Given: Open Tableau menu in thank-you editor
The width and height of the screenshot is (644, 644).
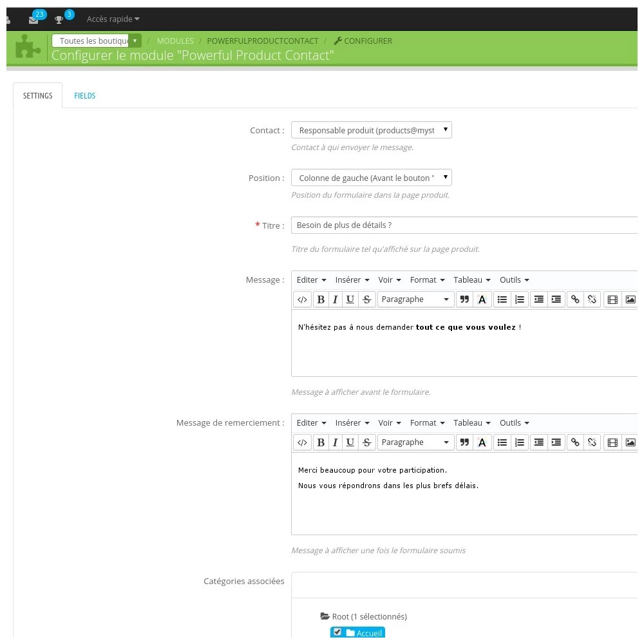Looking at the screenshot, I should click(x=472, y=422).
